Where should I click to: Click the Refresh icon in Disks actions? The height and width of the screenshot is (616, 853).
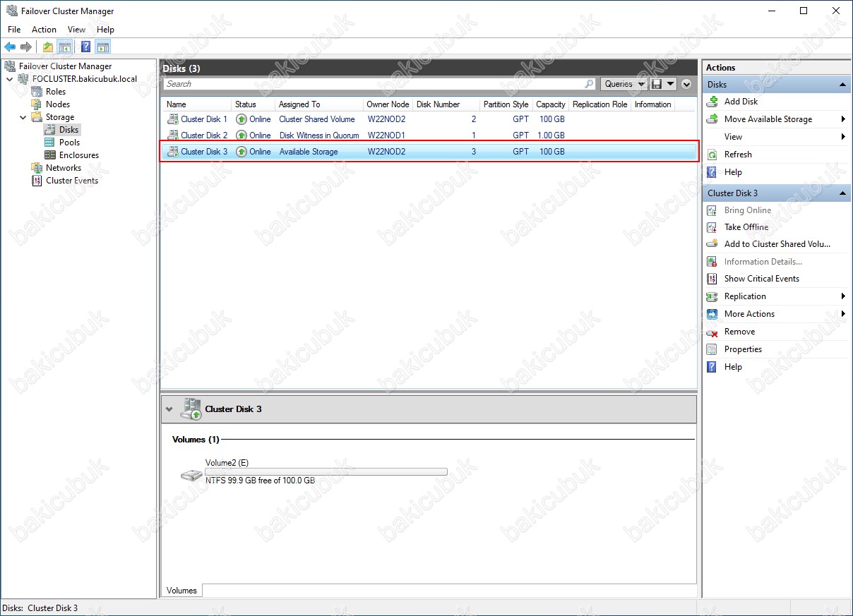click(712, 155)
